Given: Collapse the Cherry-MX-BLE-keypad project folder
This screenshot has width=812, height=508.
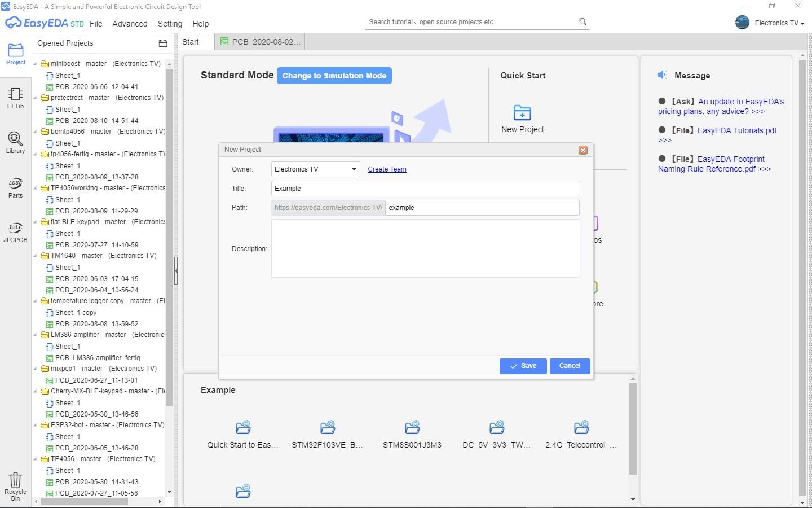Looking at the screenshot, I should 36,391.
